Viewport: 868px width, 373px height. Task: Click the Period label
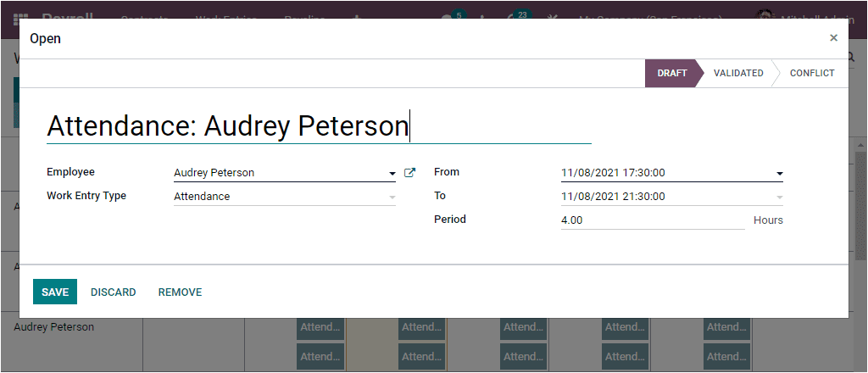450,220
